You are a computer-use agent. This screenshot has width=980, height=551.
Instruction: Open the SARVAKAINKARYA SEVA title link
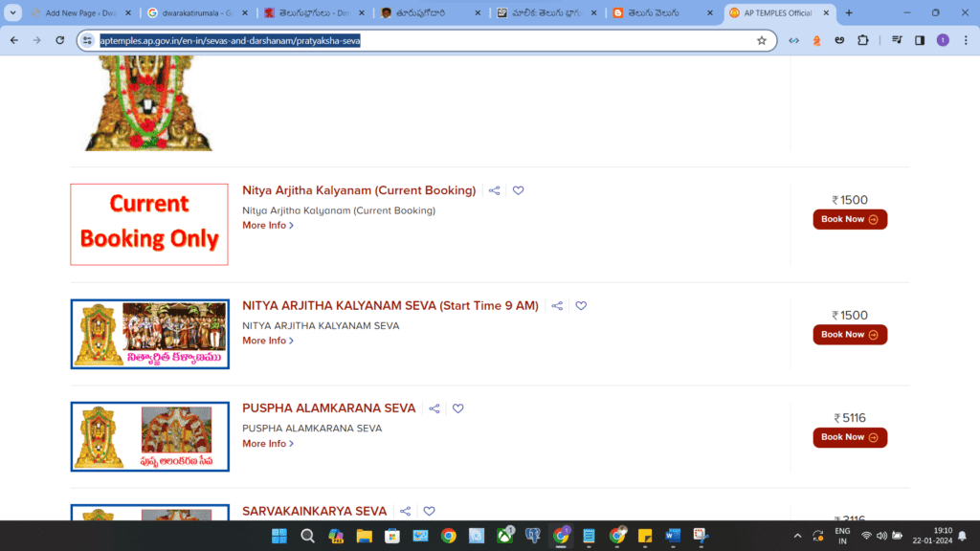point(314,511)
